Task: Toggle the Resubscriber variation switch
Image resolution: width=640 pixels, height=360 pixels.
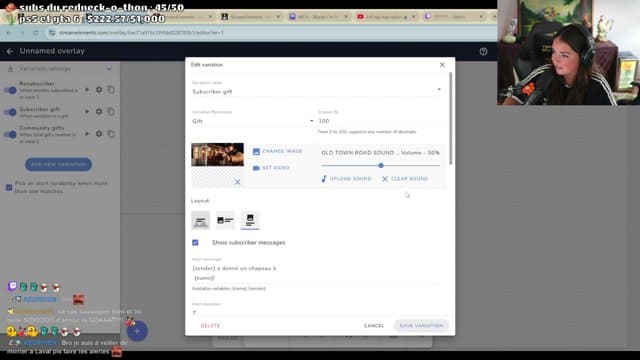Action: [x=10, y=90]
